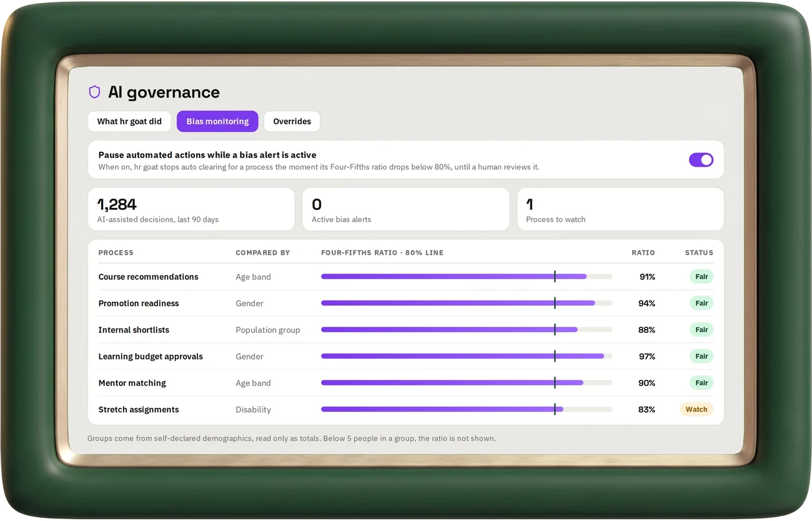Click the 97% ratio value
Screen dimensions: 812x521
(647, 357)
